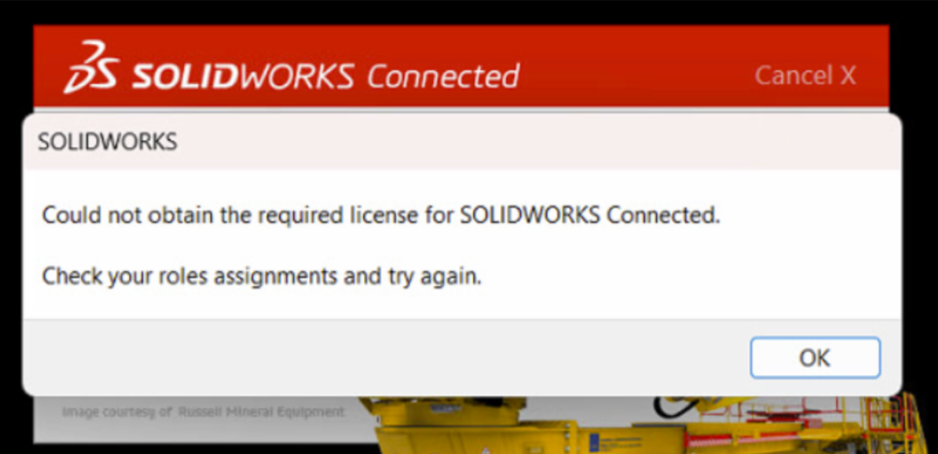This screenshot has height=454, width=938.
Task: Click the SOLIDWORKS wordmark in the red banner
Action: tap(243, 77)
